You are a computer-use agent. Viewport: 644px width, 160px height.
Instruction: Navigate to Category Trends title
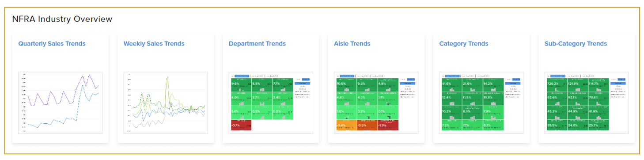(x=464, y=44)
